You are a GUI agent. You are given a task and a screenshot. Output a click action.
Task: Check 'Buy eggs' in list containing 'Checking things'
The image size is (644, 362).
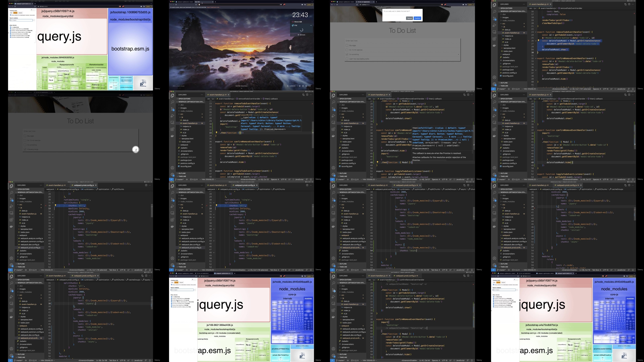click(x=25, y=136)
